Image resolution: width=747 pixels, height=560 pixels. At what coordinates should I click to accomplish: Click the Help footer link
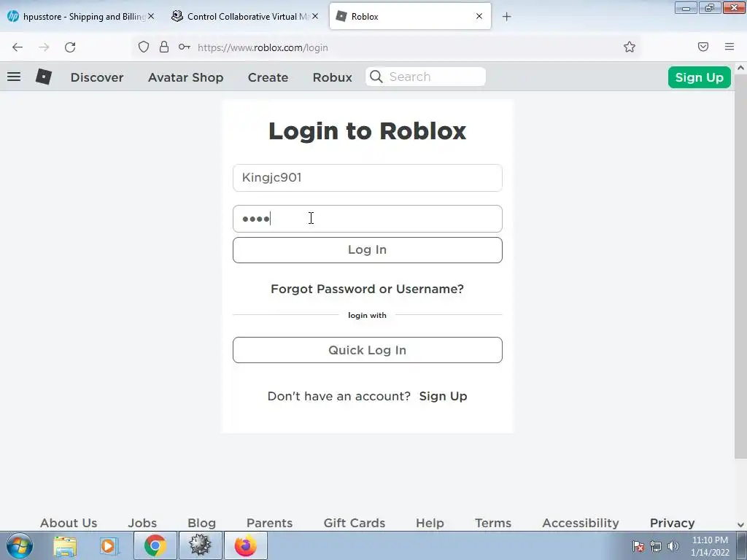click(430, 523)
